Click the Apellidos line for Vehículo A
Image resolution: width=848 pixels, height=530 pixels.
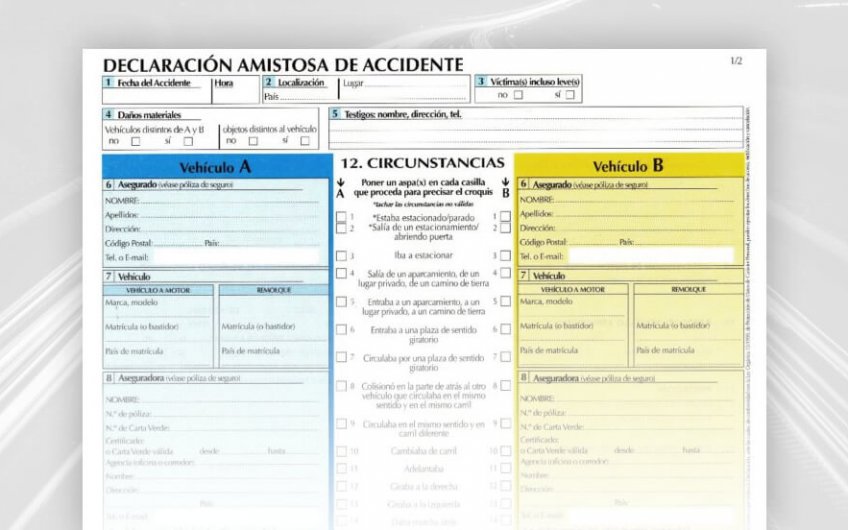(x=230, y=215)
